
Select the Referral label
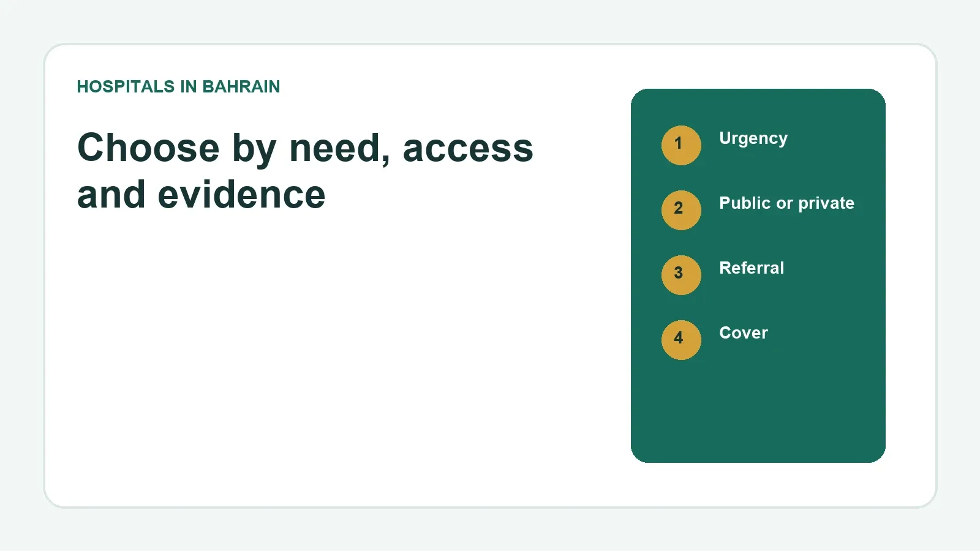click(x=752, y=268)
